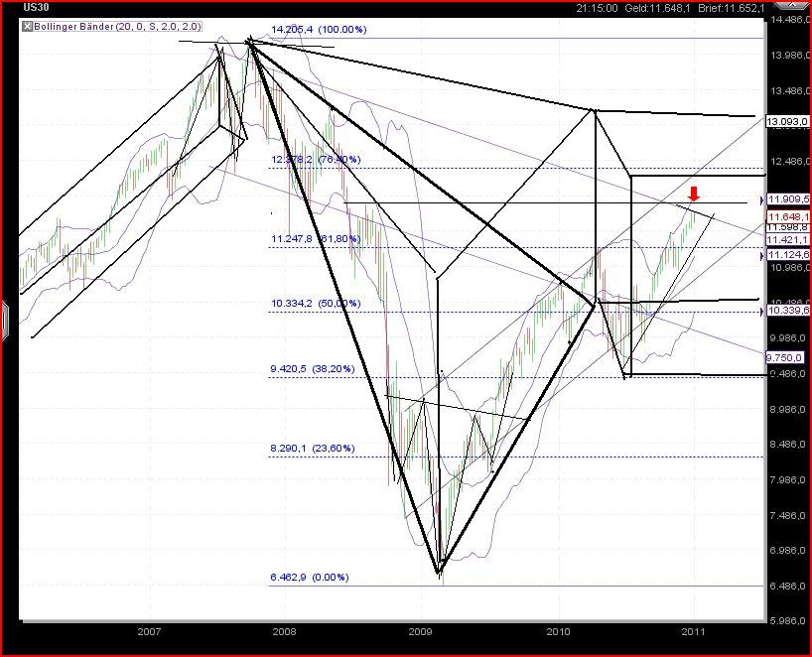
Task: Select the 11.909,5 price marker on the axis
Action: pos(787,198)
